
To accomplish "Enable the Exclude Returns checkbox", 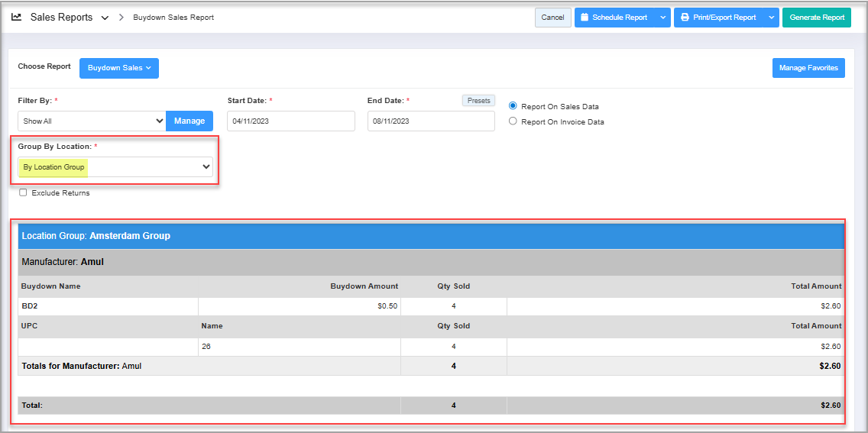I will (23, 192).
